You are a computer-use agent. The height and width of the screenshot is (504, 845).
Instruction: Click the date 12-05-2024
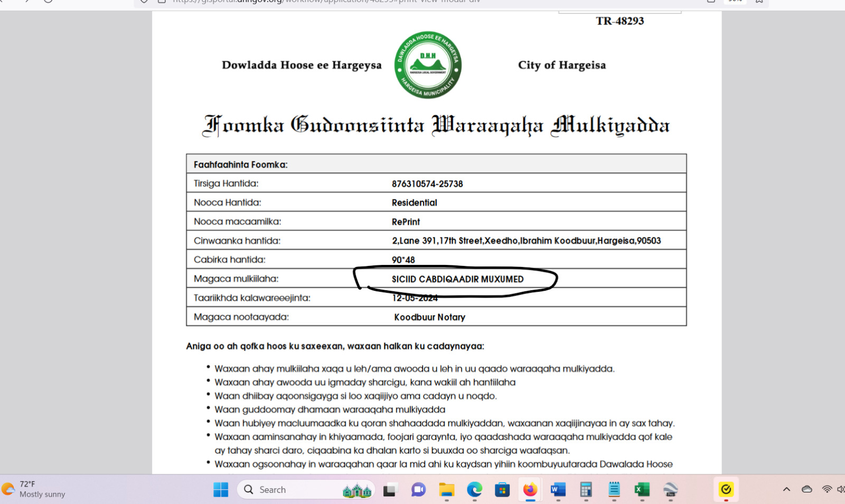(x=415, y=298)
